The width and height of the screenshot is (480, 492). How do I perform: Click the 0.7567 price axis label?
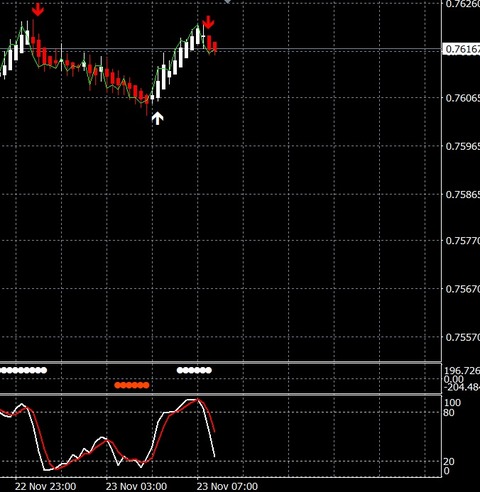click(462, 289)
